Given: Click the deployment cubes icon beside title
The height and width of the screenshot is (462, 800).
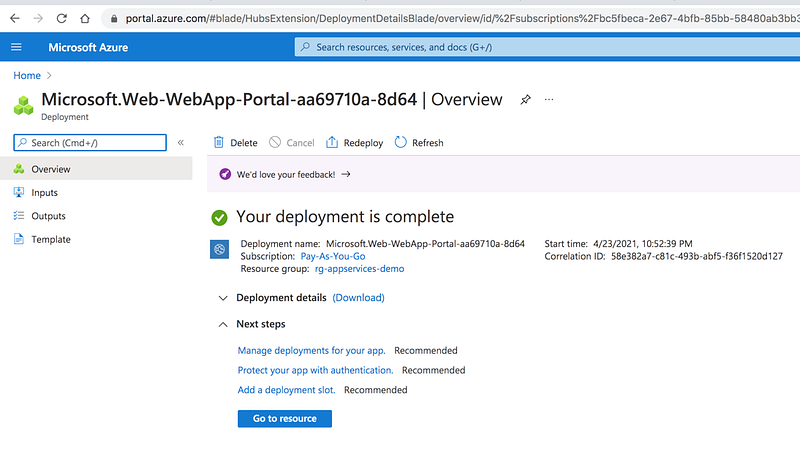Looking at the screenshot, I should (23, 105).
